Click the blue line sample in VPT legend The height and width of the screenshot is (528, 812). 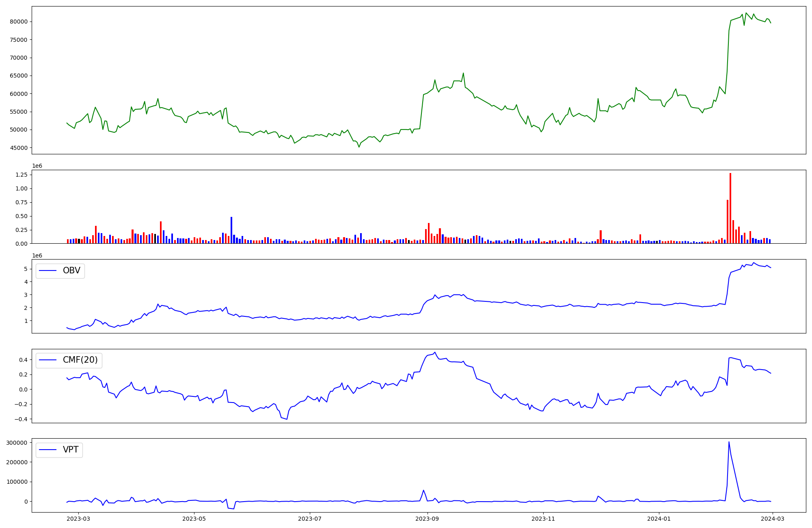tap(48, 450)
